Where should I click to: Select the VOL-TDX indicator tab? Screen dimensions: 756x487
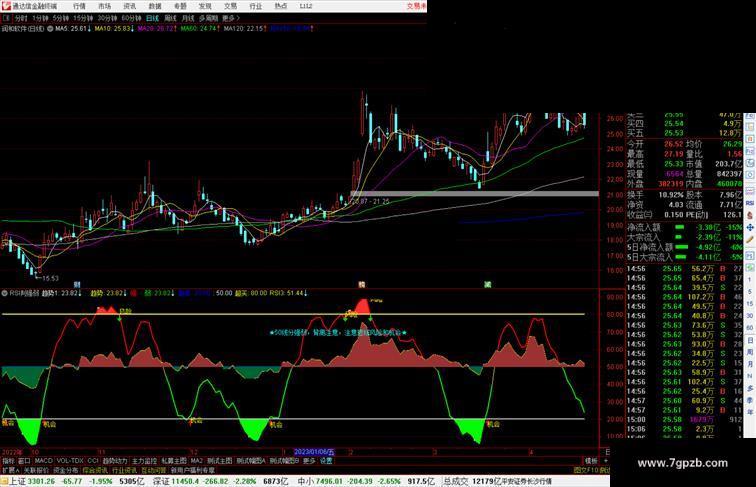coord(70,460)
